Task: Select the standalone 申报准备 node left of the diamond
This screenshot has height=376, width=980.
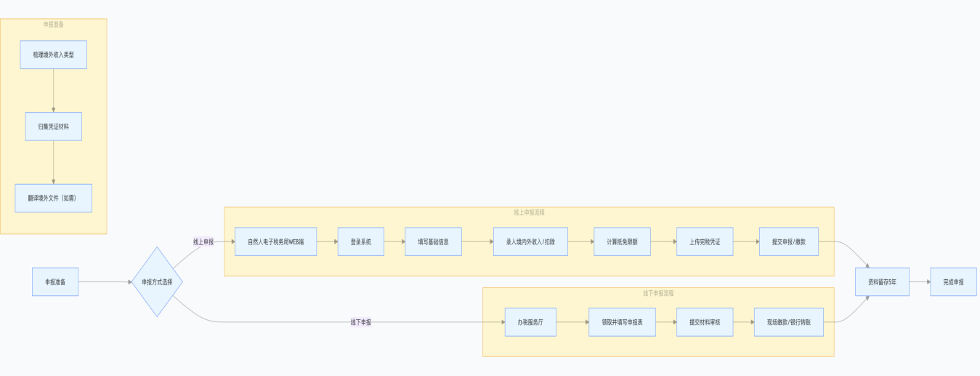Action: 54,281
